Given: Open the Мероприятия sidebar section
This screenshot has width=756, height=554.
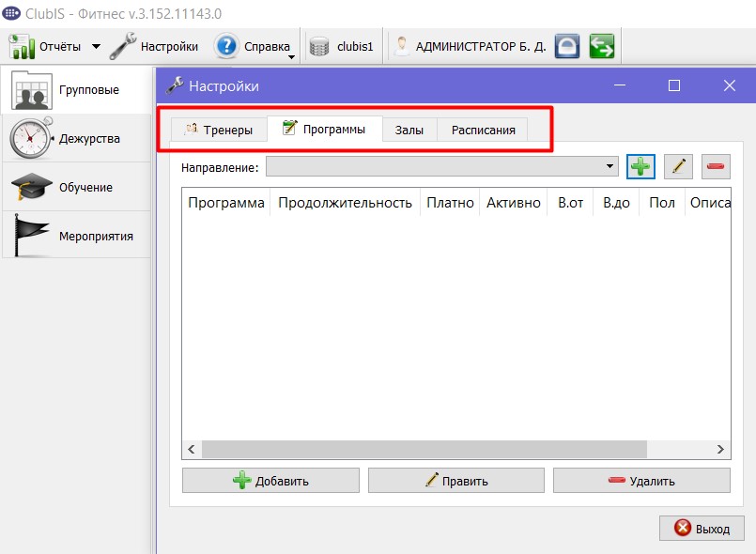Looking at the screenshot, I should [77, 236].
